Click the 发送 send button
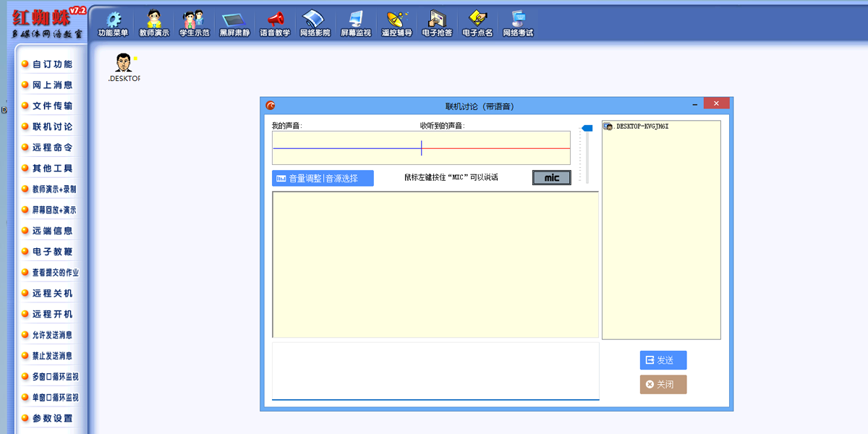This screenshot has width=868, height=434. point(663,359)
